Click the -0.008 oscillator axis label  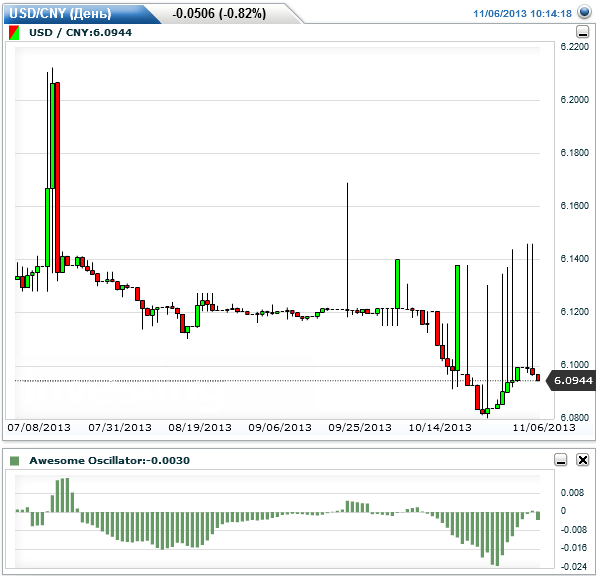(574, 530)
